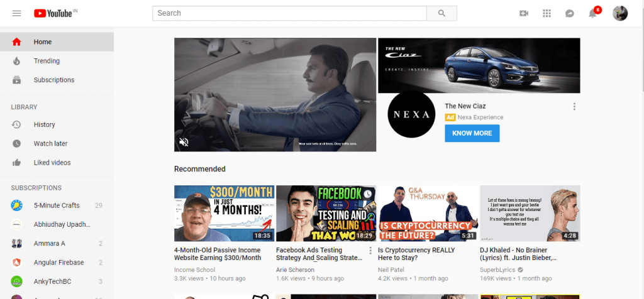Viewport: 644px width, 299px height.
Task: Open Liked videos from the sidebar
Action: click(57, 163)
